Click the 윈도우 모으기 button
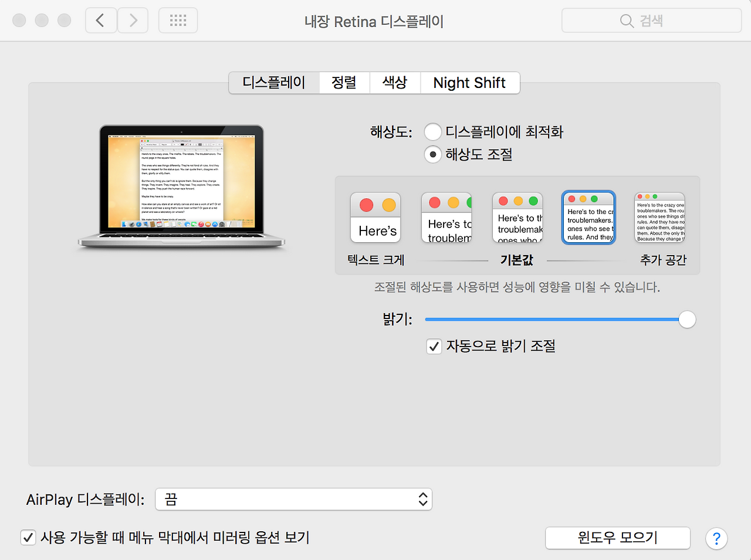 618,538
